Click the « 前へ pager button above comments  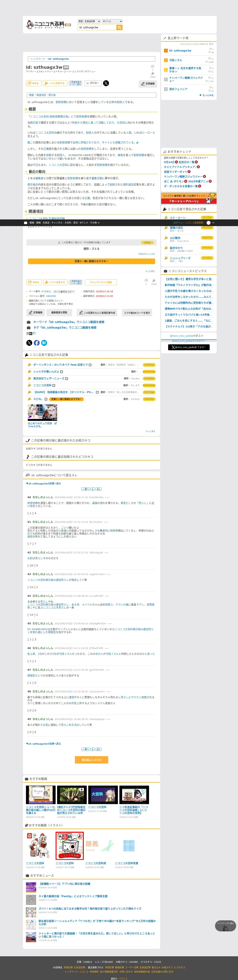85,489
